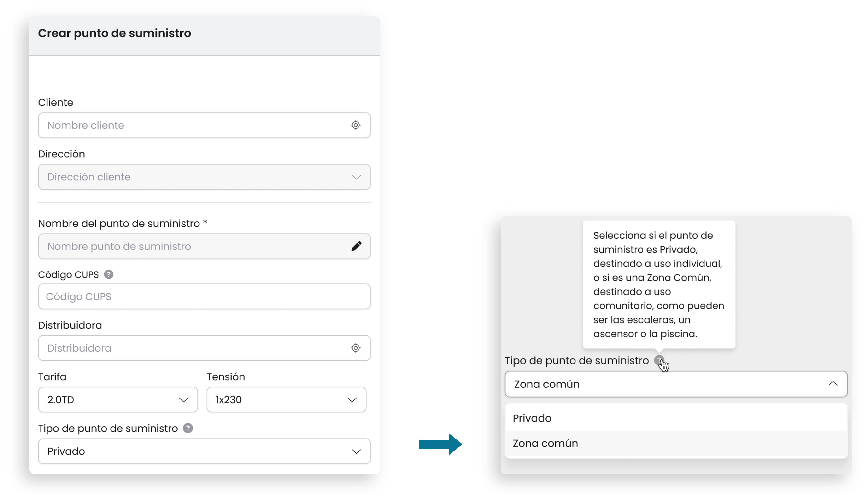This screenshot has width=868, height=503.
Task: Click the Código CUPS input field
Action: [204, 296]
